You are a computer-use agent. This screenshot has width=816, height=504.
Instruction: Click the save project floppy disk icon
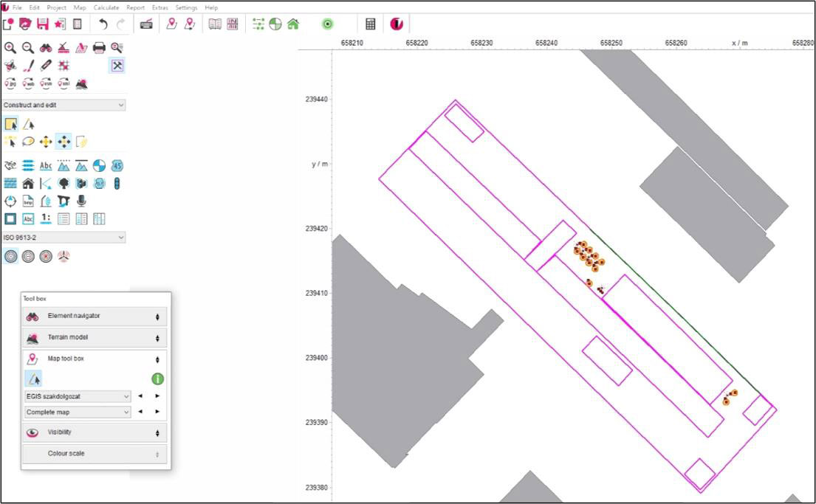pos(43,24)
